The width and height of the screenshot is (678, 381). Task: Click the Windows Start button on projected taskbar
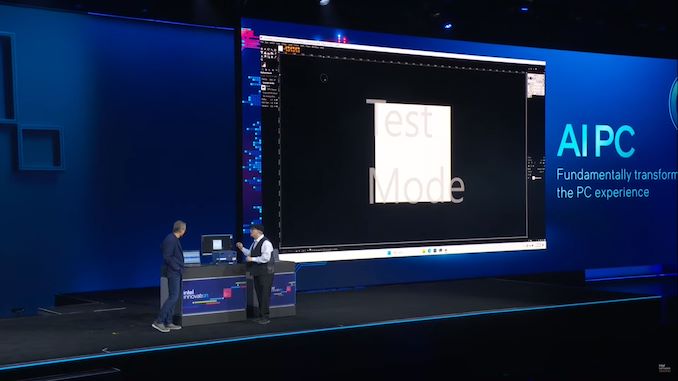pos(389,253)
